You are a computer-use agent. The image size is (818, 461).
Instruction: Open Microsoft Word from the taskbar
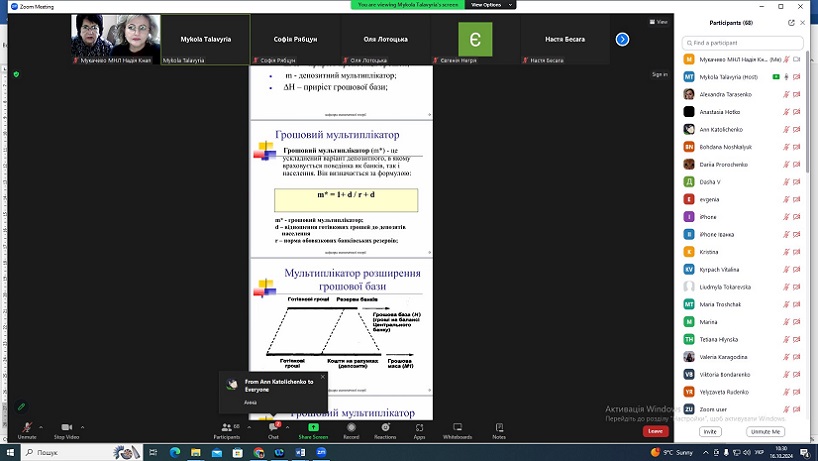pos(300,452)
